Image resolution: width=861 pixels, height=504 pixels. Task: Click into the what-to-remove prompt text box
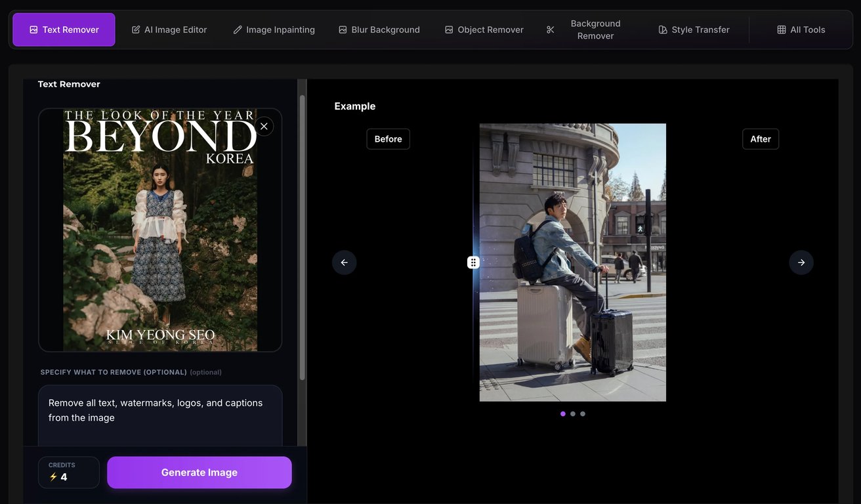point(160,416)
